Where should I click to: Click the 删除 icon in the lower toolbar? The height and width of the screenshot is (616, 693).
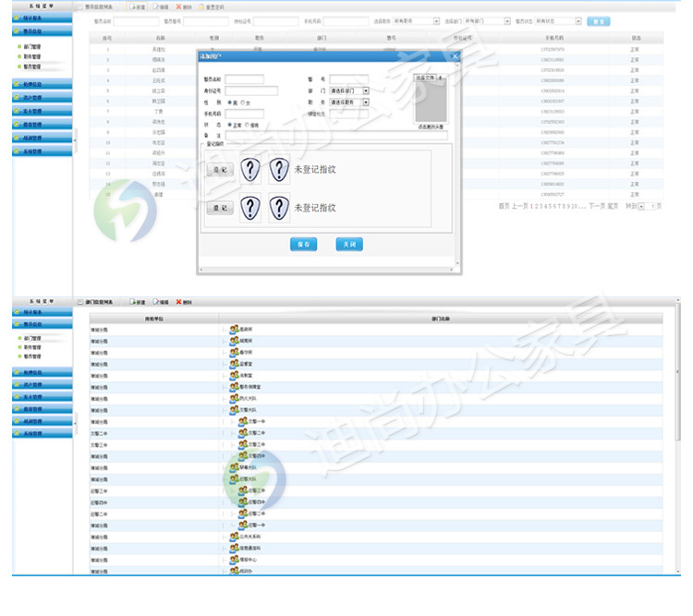178,302
